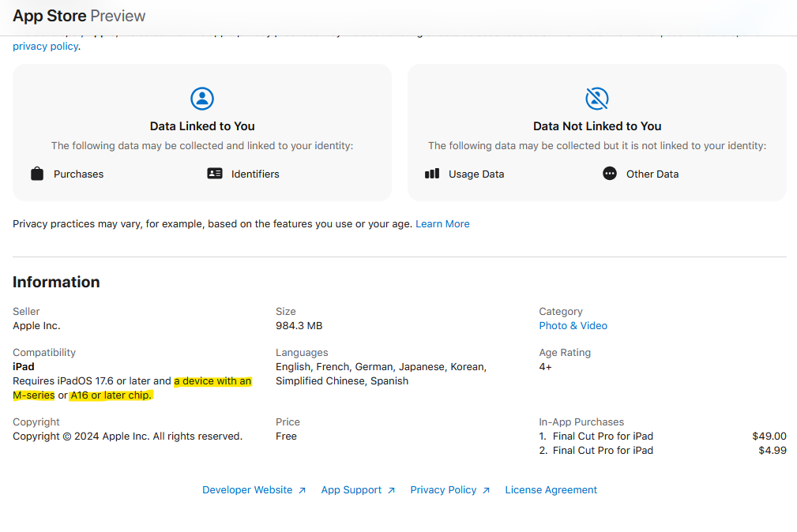Open the Learn More privacy link
797x532 pixels.
(x=442, y=224)
